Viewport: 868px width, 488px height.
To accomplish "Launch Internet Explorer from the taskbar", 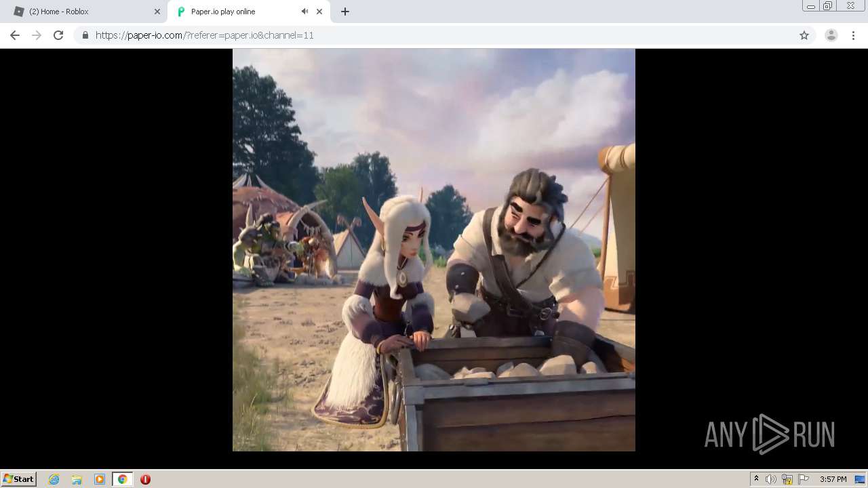I will [x=54, y=479].
